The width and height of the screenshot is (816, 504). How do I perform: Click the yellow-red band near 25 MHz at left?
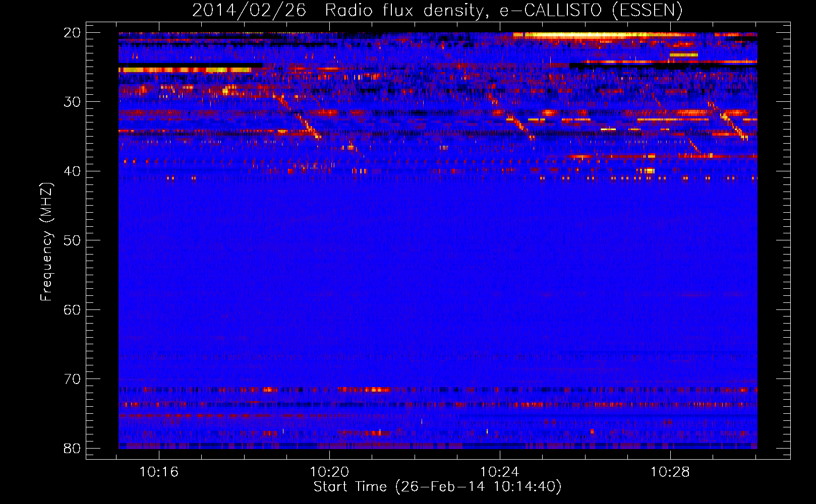pos(185,70)
